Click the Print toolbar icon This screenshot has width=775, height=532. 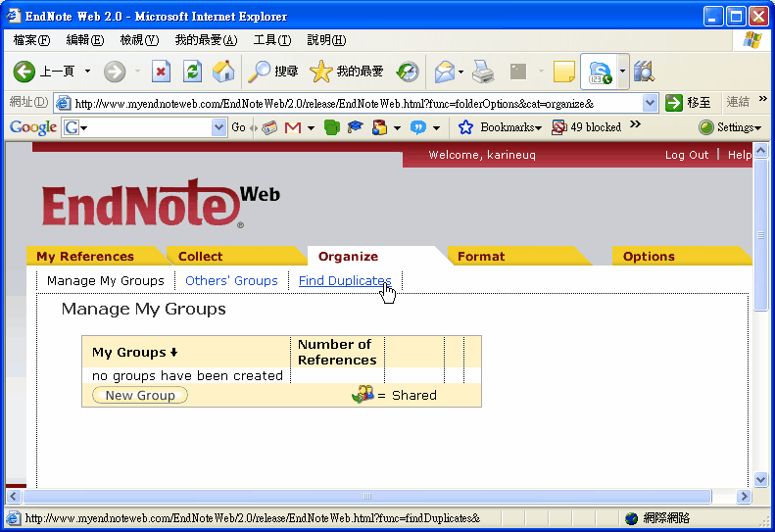(x=483, y=72)
